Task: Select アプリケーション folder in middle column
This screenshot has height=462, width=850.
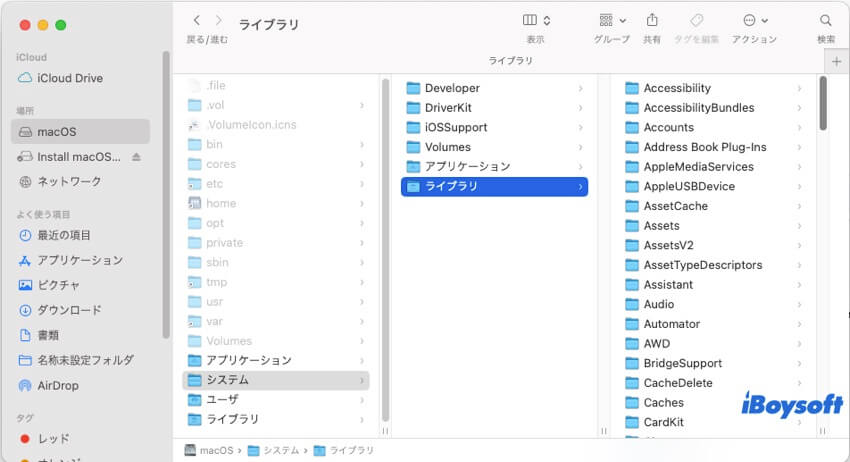Action: click(x=494, y=166)
